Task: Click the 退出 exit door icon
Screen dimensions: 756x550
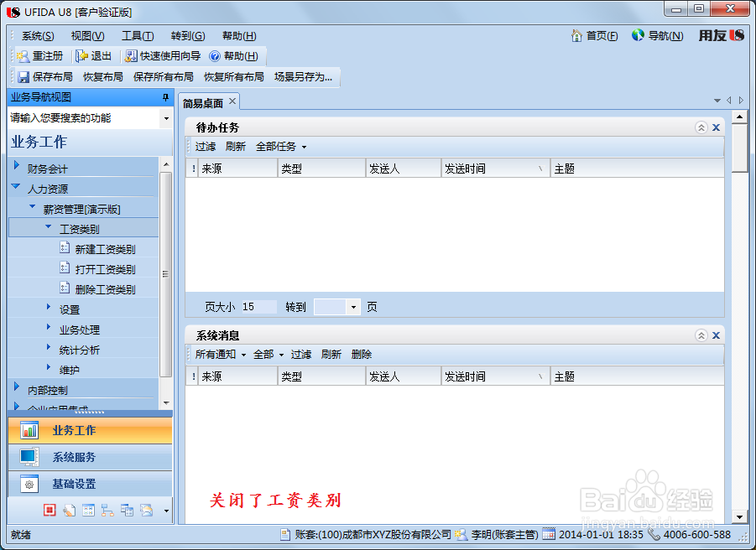Action: pyautogui.click(x=81, y=56)
